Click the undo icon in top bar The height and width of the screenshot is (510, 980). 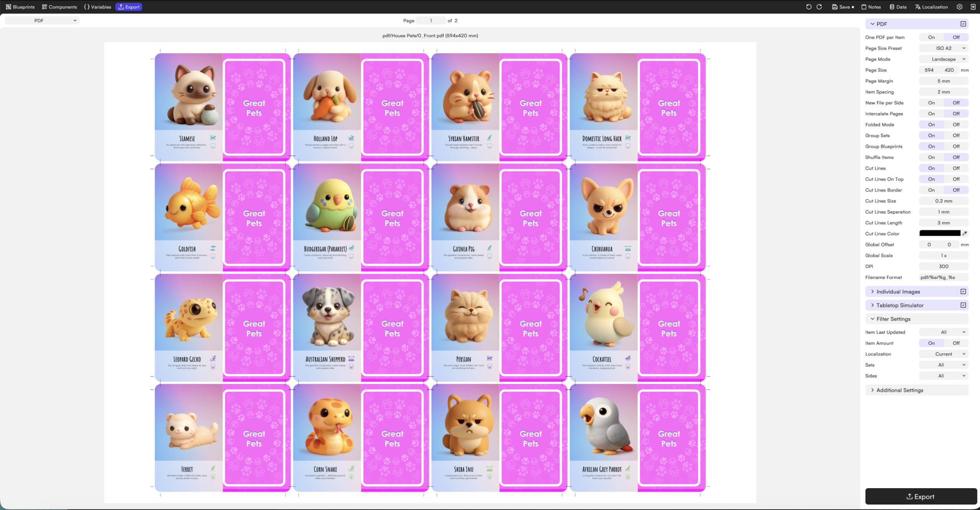pos(808,7)
